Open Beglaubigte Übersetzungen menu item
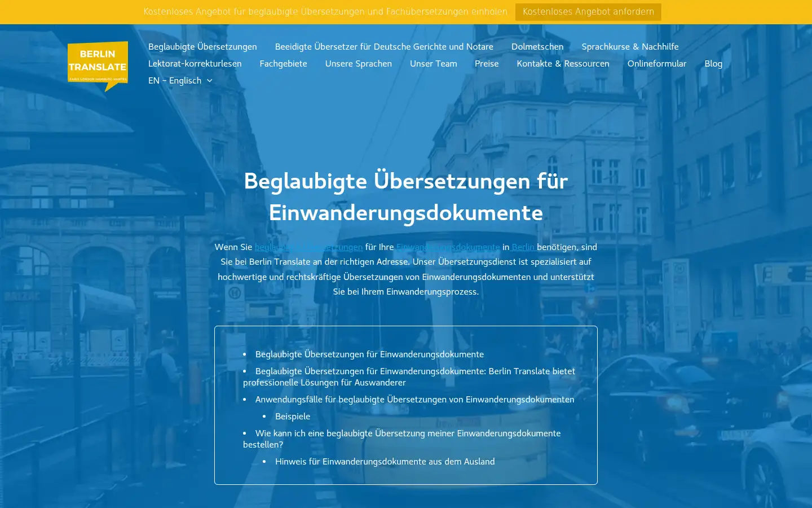This screenshot has height=508, width=812. point(202,47)
